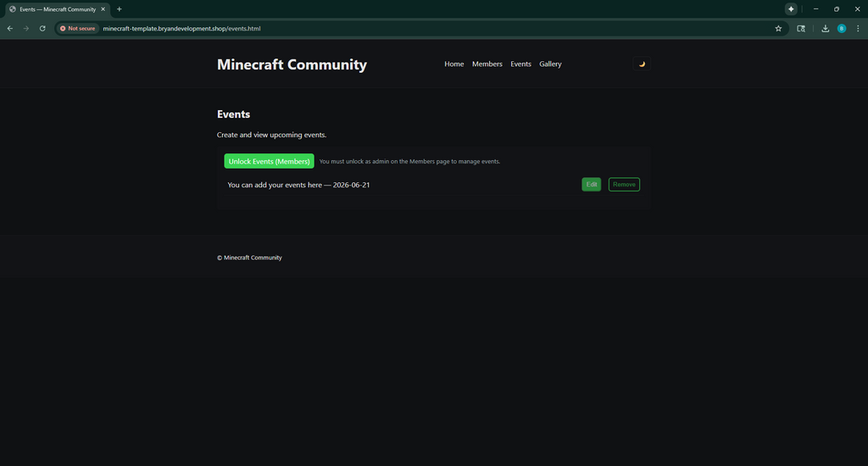This screenshot has width=868, height=466.
Task: Go to Gallery in the navigation bar
Action: [550, 64]
